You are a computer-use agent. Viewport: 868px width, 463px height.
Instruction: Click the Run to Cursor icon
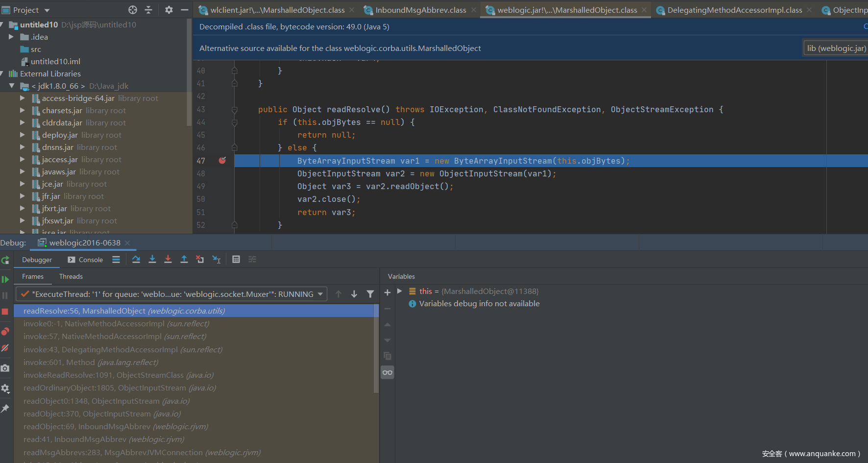(216, 260)
